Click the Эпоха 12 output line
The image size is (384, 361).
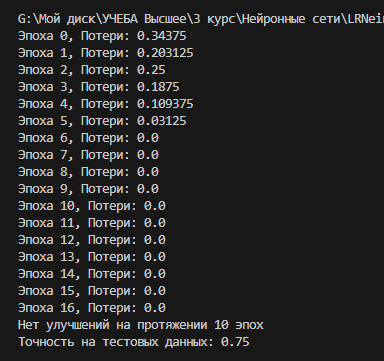pyautogui.click(x=92, y=240)
